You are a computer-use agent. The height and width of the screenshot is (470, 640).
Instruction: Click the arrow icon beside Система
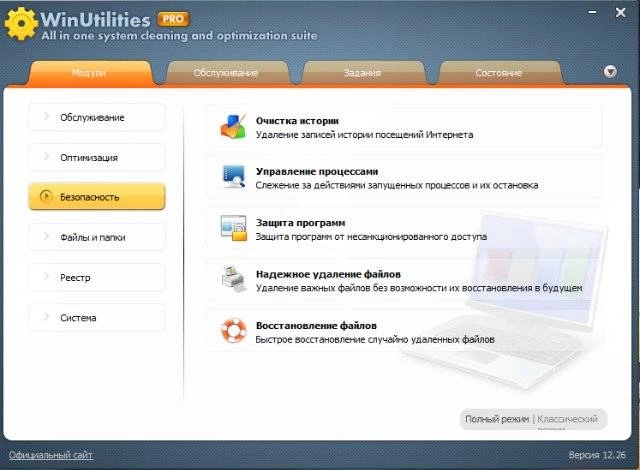pos(46,317)
